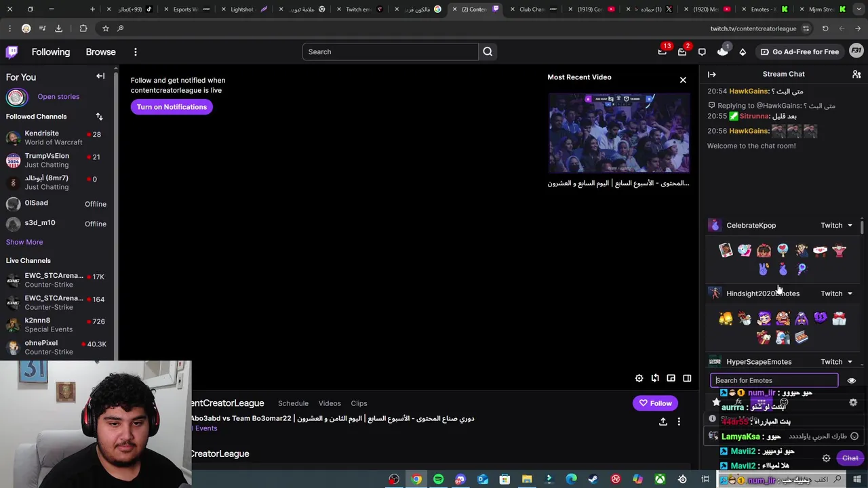Open Twitch inbox notifications with badge 13
The width and height of the screenshot is (868, 488).
coord(663,52)
